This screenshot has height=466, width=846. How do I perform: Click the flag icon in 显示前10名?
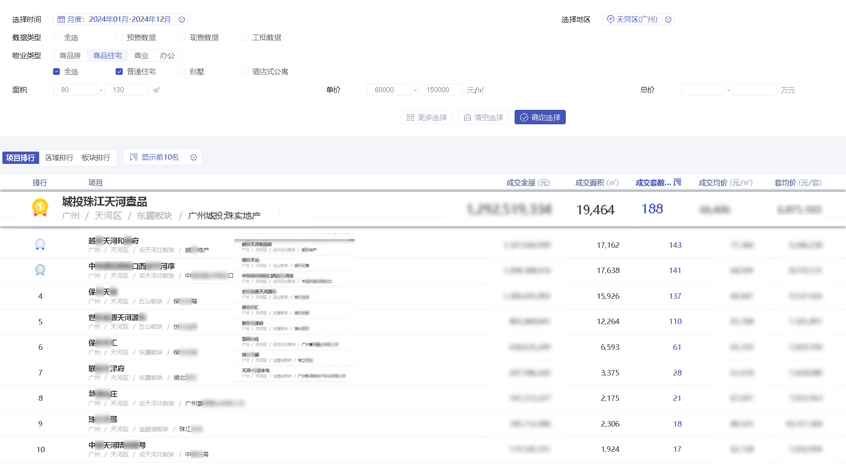point(133,158)
